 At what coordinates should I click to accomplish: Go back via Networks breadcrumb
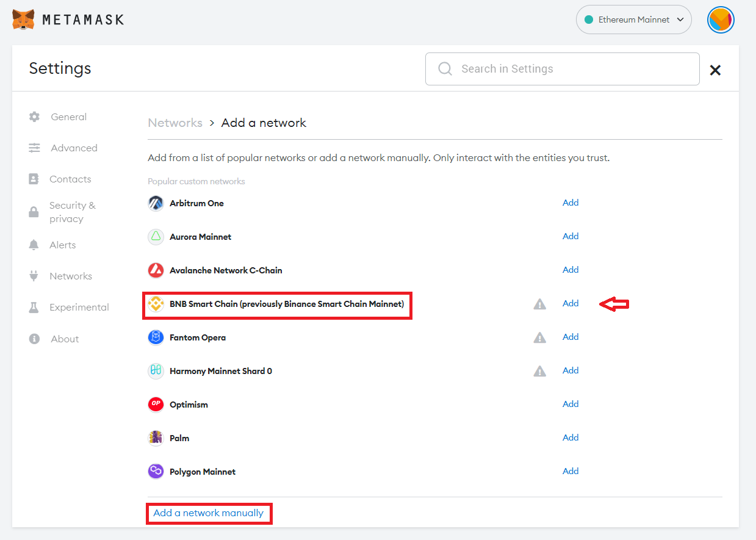[175, 123]
